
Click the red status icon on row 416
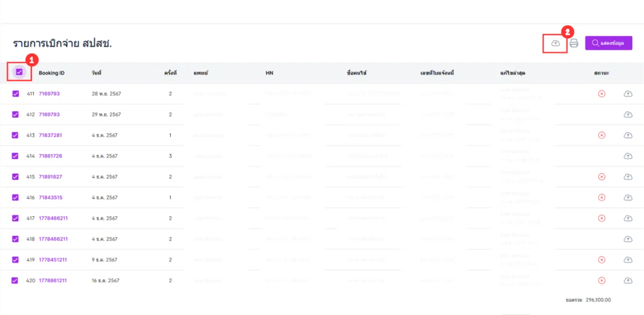click(x=601, y=197)
